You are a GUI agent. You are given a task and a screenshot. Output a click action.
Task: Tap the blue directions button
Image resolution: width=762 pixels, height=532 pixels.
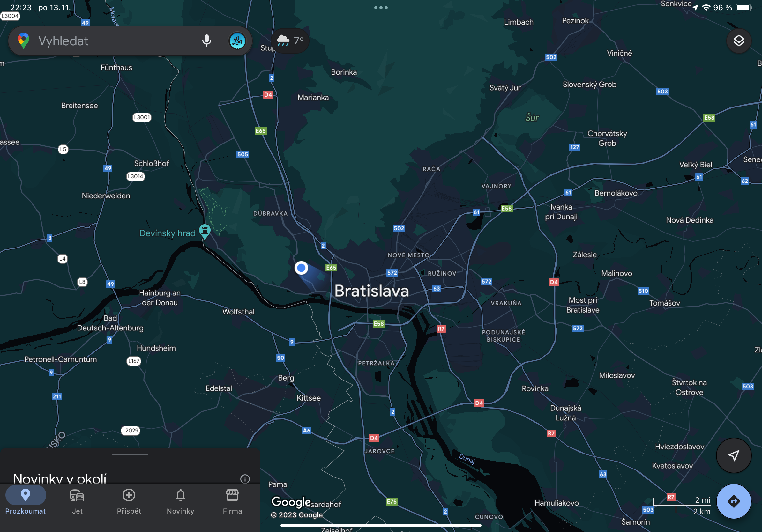click(x=734, y=501)
